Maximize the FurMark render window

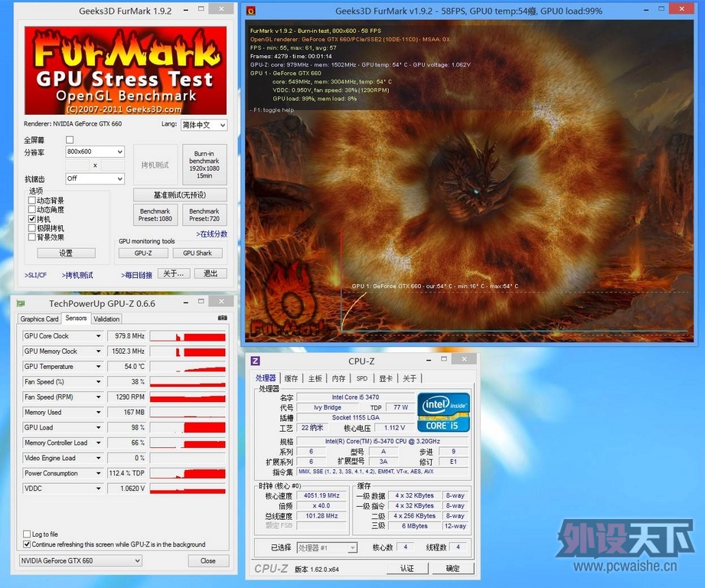coord(661,9)
